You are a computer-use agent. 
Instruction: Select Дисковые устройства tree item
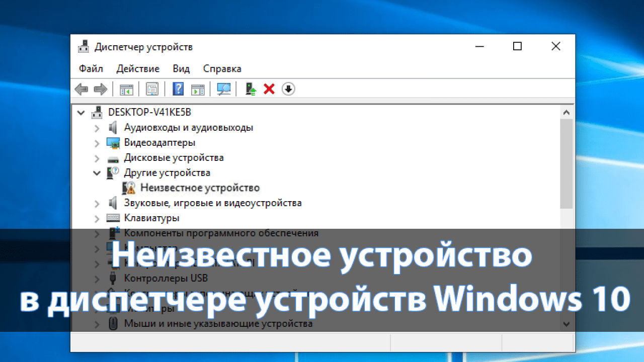(174, 158)
